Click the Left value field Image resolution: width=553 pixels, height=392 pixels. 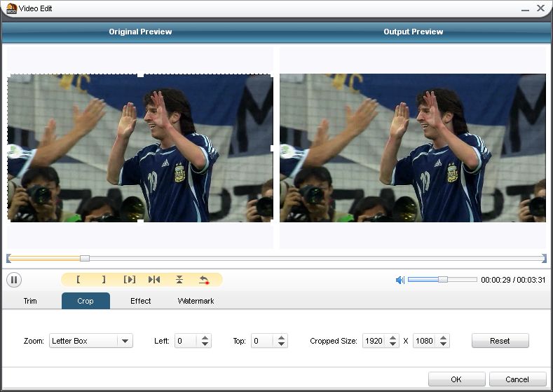(187, 341)
